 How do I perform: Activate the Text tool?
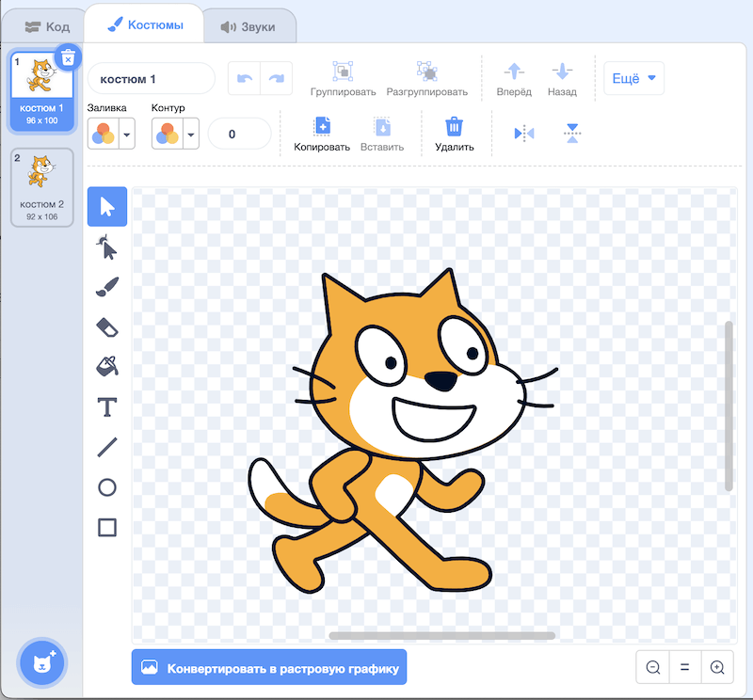[107, 406]
